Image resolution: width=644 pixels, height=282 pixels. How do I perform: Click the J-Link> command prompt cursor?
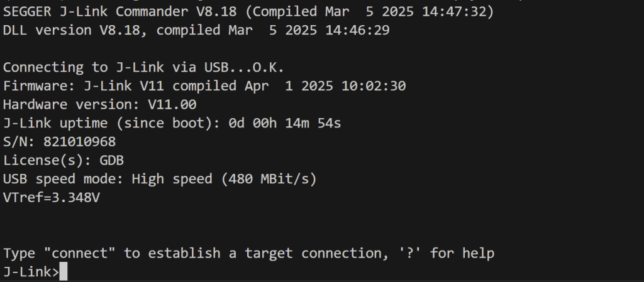[63, 273]
